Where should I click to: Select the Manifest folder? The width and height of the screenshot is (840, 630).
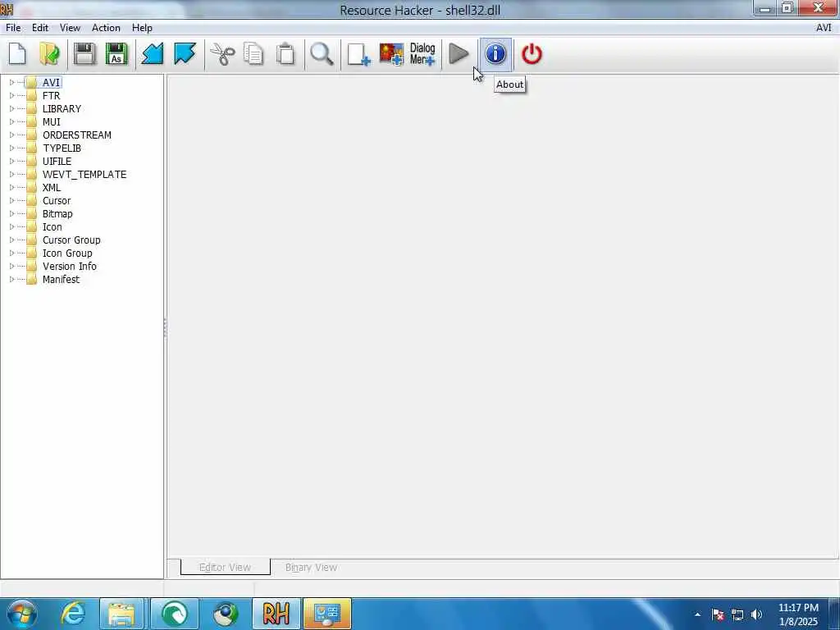[x=61, y=279]
